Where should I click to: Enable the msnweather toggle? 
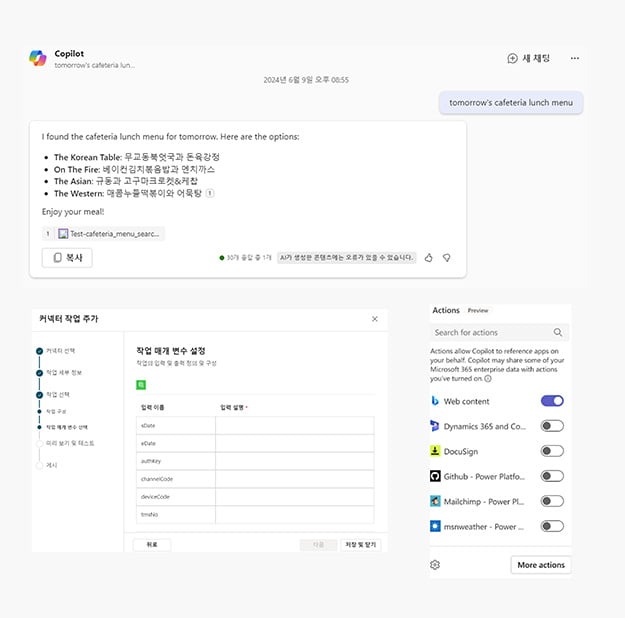(x=552, y=526)
